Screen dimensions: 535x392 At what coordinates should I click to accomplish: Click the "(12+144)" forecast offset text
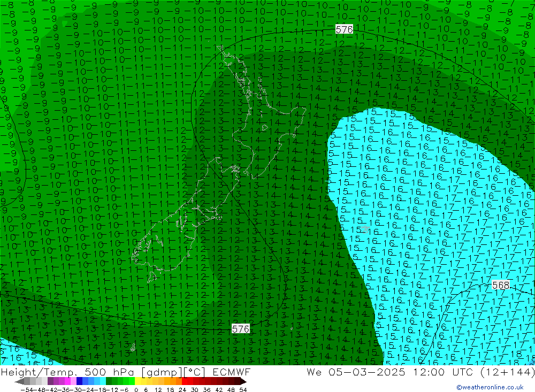point(507,372)
